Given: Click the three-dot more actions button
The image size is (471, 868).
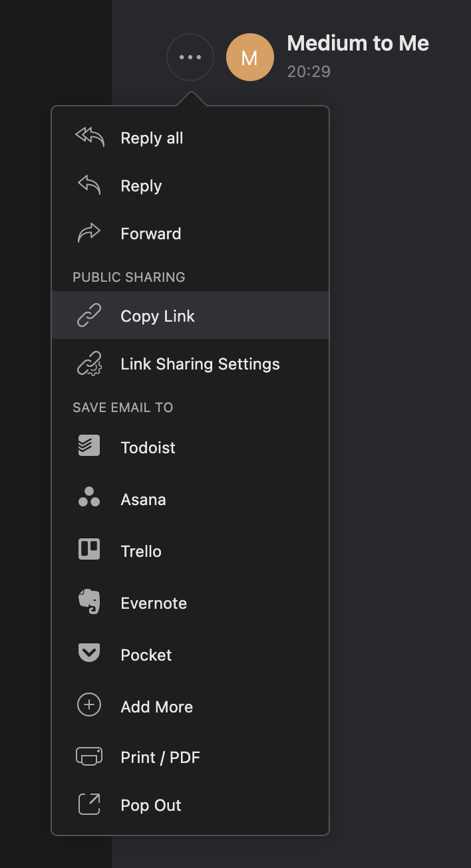Looking at the screenshot, I should click(190, 57).
